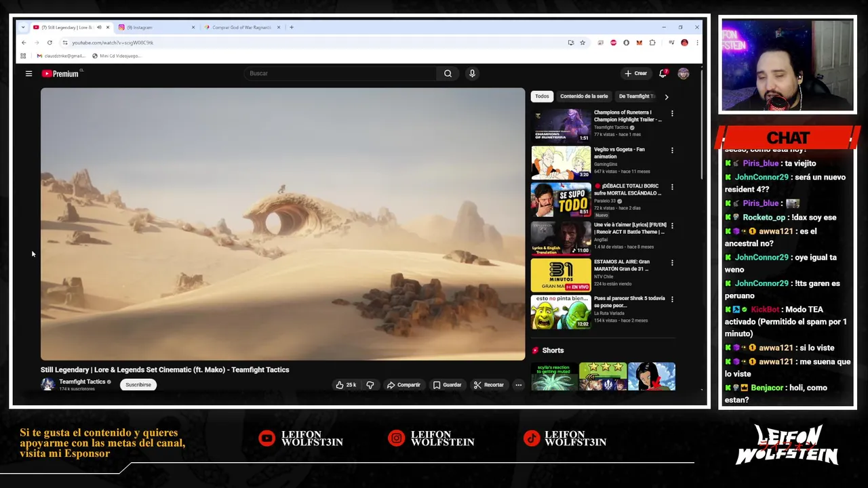
Task: Open Teamfight Tactics channel name link
Action: (82, 382)
